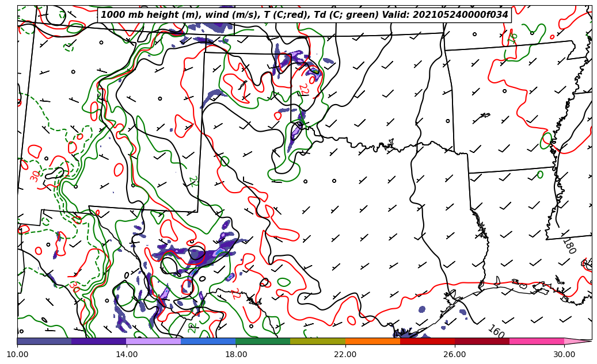Click the pink 28–30 colorbar segment
597x364 pixels.
[537, 341]
